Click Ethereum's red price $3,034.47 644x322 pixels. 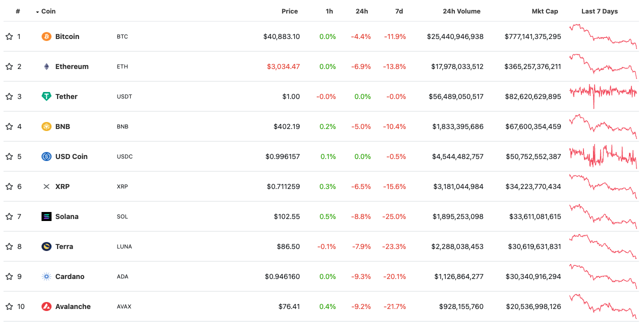[x=283, y=66]
